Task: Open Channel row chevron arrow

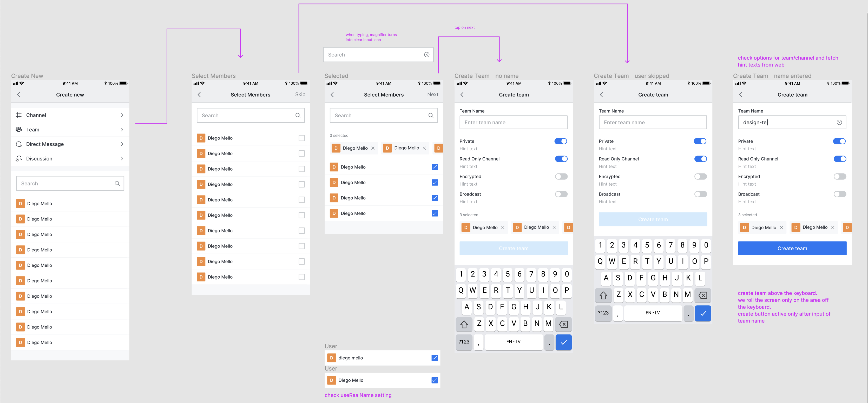Action: [122, 115]
